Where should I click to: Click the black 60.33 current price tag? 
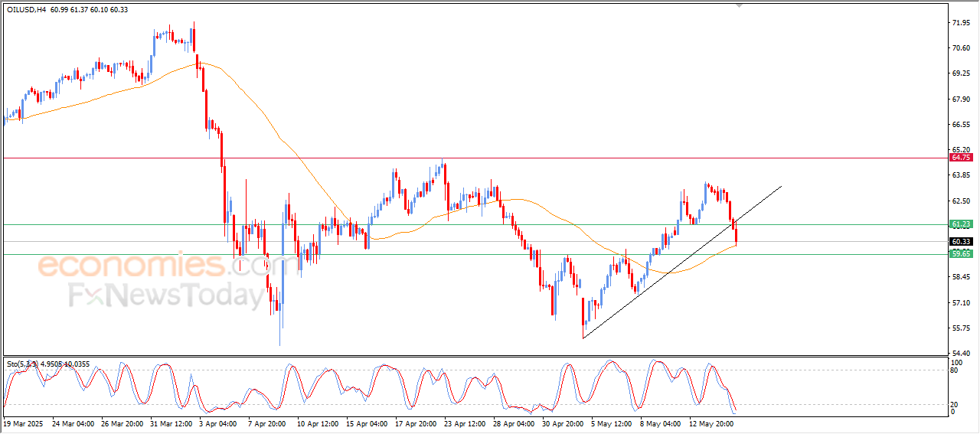pyautogui.click(x=961, y=241)
